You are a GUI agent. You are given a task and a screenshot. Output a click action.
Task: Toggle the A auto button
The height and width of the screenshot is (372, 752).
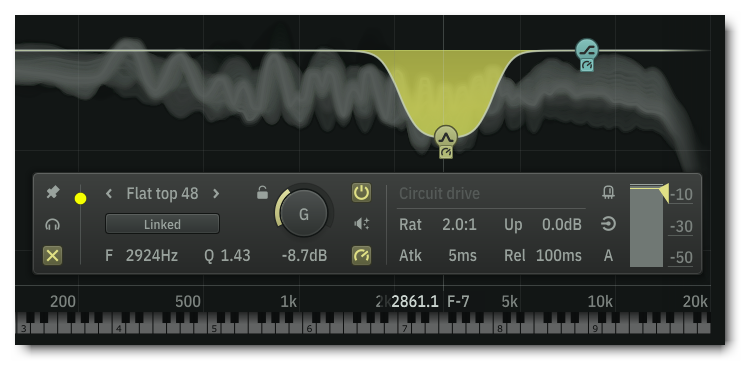pyautogui.click(x=608, y=256)
